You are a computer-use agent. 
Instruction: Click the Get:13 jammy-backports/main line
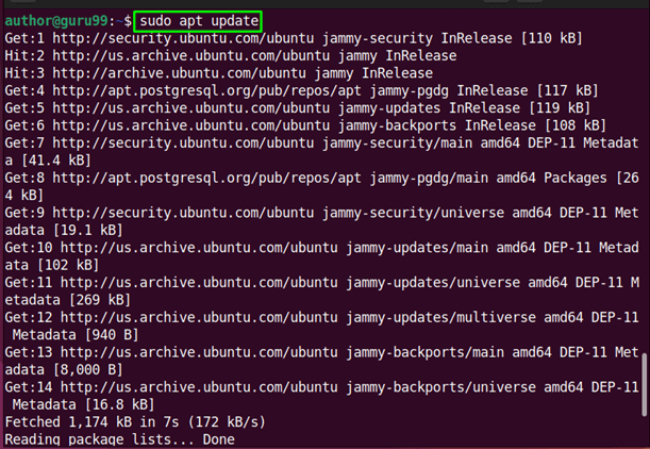click(x=322, y=352)
